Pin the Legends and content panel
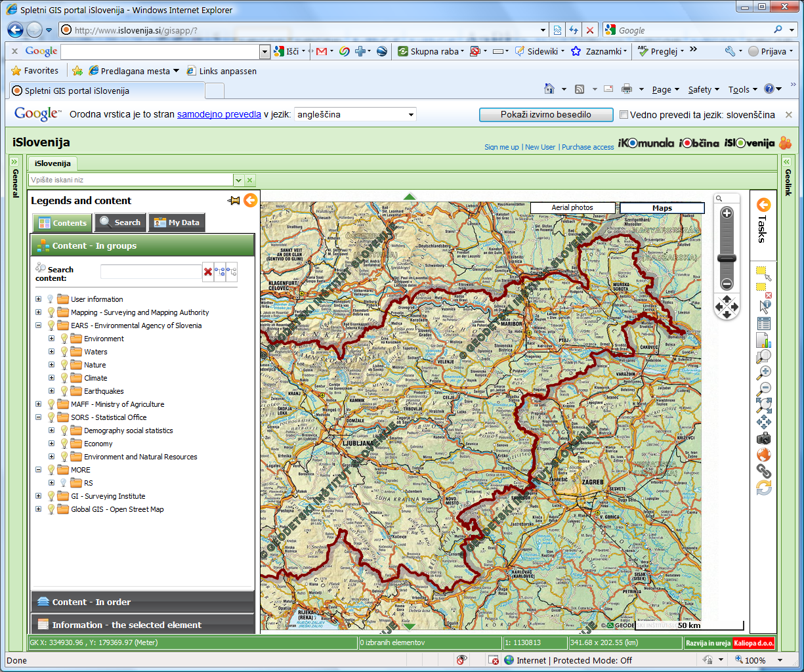This screenshot has width=804, height=672. (234, 200)
